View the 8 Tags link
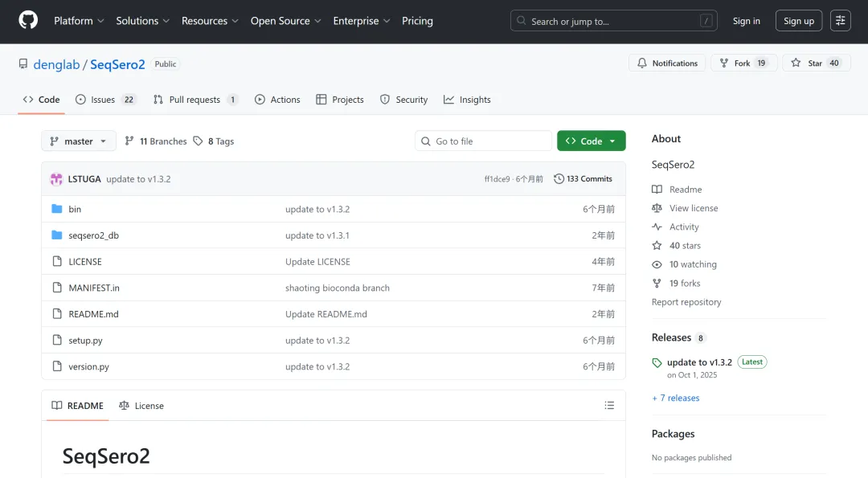The height and width of the screenshot is (478, 868). click(x=214, y=141)
